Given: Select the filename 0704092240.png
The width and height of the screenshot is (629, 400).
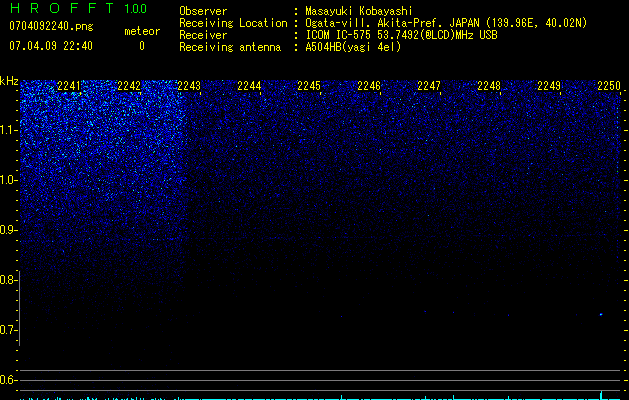Looking at the screenshot, I should coord(51,27).
